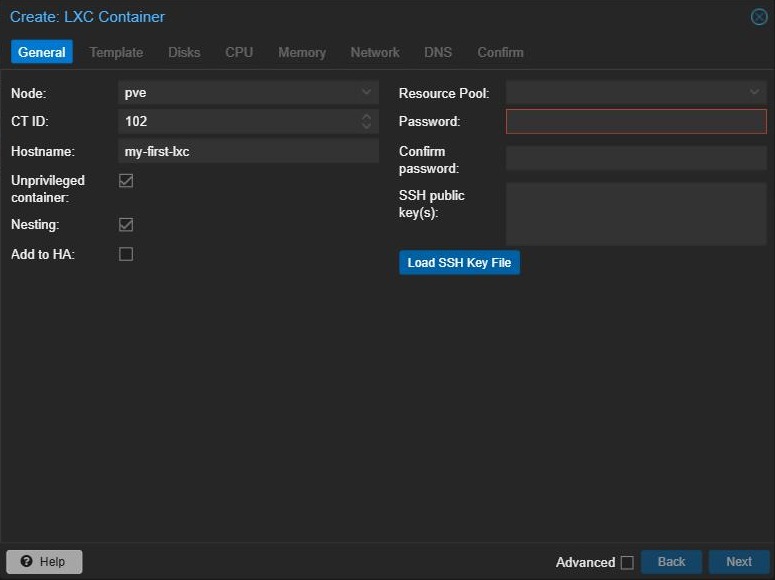Expand the Node dropdown arrow
This screenshot has width=775, height=580.
point(366,92)
